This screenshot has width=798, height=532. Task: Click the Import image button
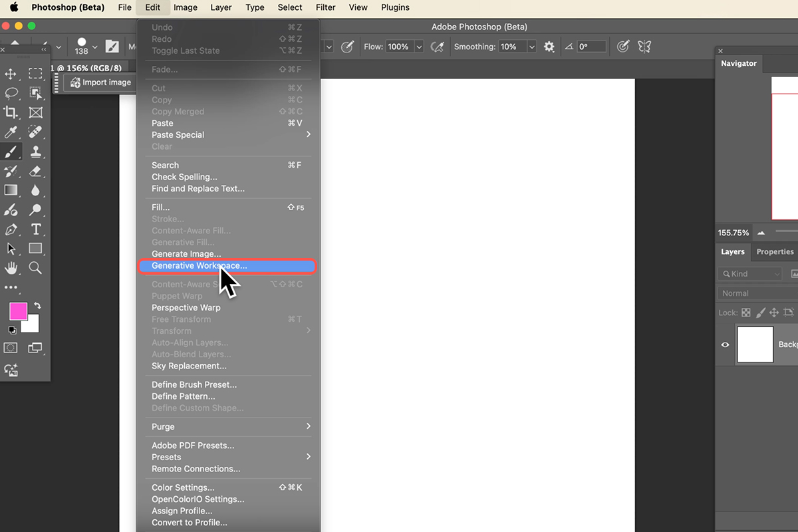coord(101,82)
